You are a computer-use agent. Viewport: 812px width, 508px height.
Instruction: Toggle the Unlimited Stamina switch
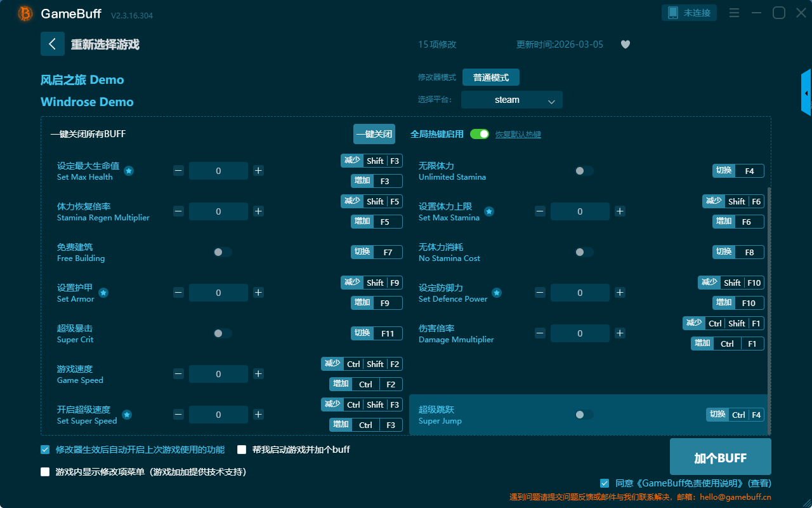[584, 171]
